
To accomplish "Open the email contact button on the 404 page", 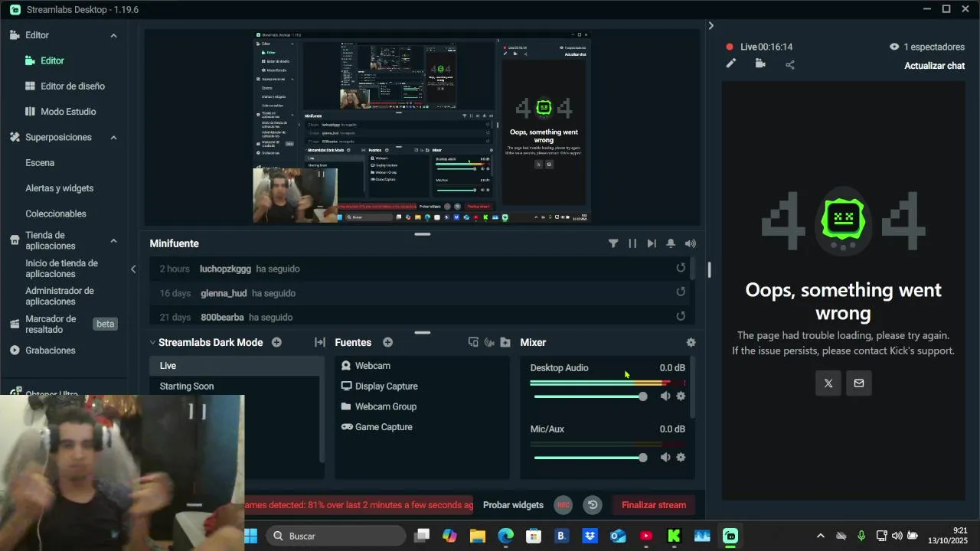I will (859, 383).
